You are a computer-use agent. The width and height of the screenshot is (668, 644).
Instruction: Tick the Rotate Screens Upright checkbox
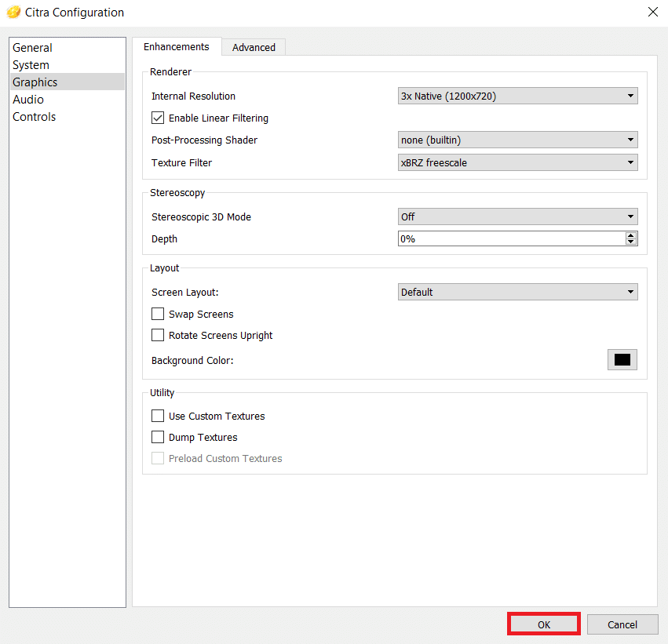click(158, 336)
